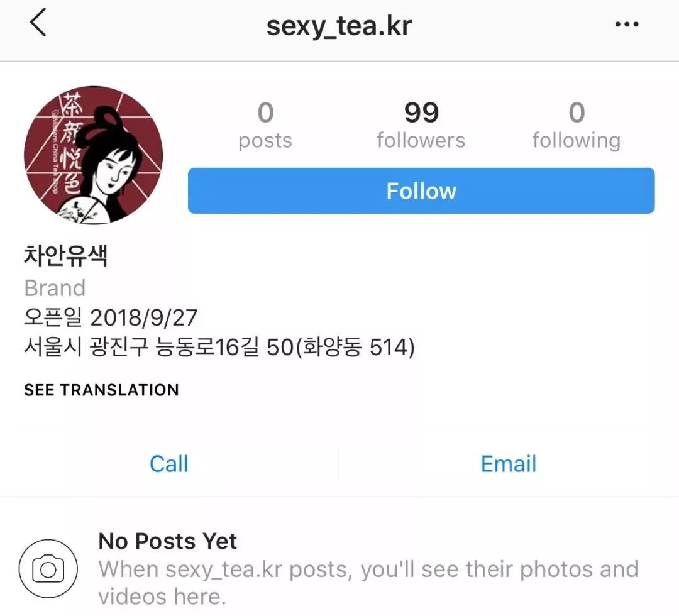Open the sexy_tea.kr profile picture
679x616 pixels.
tap(93, 155)
